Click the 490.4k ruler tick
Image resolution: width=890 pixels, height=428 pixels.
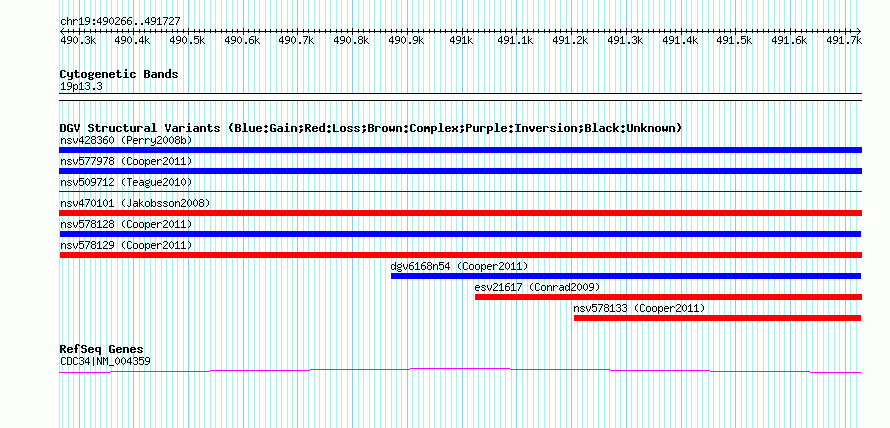point(132,40)
